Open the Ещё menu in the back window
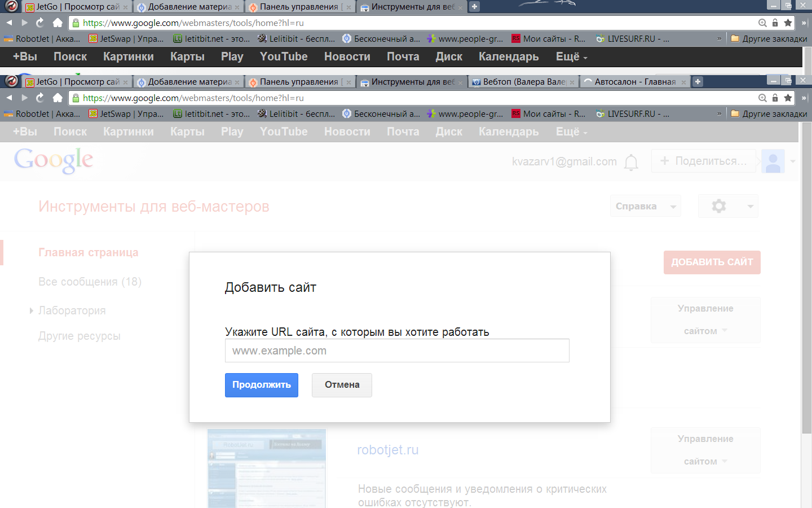Screen dimensions: 812x508 [x=571, y=57]
